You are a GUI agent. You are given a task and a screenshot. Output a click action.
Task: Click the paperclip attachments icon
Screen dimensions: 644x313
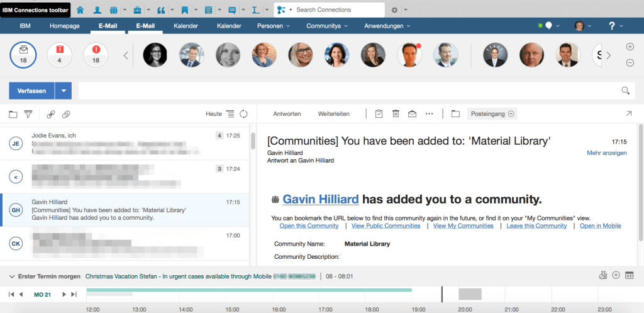click(66, 114)
